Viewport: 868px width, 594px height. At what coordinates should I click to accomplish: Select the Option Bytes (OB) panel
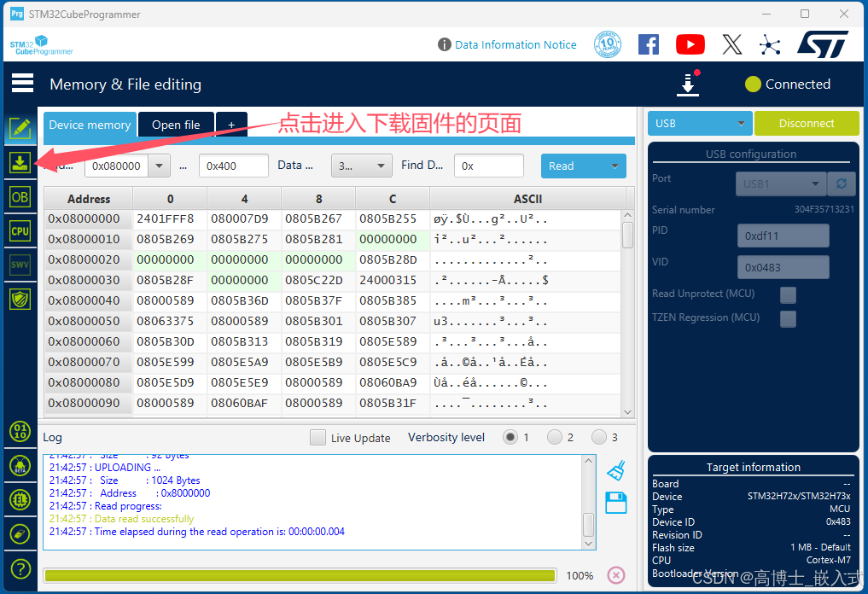(x=20, y=196)
